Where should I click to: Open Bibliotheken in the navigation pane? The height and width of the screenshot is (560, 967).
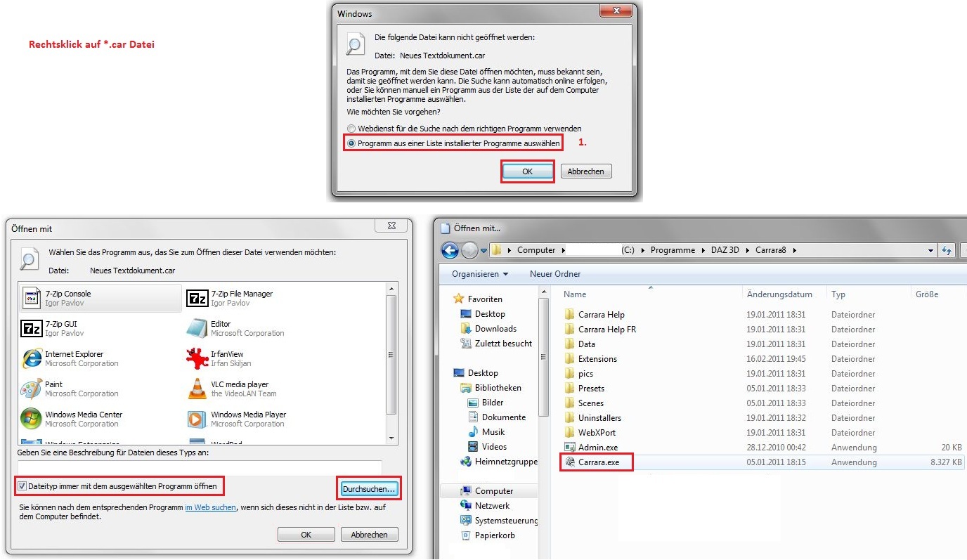point(498,388)
